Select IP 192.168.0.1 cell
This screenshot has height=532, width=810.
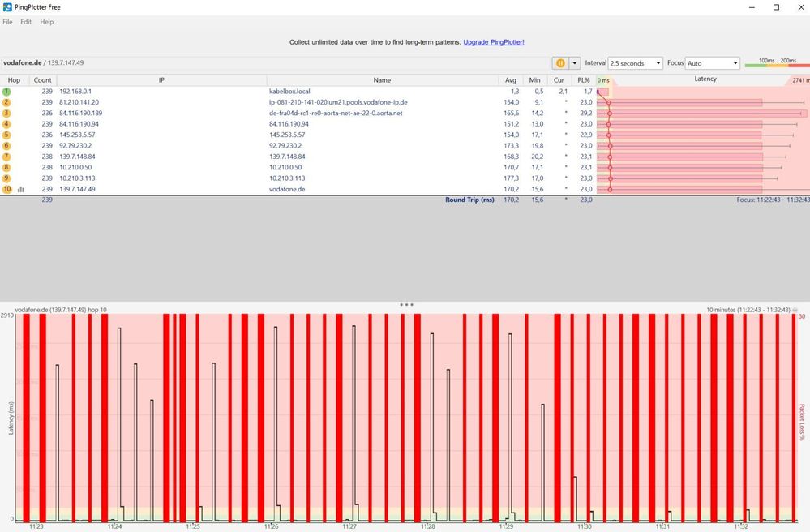point(75,92)
